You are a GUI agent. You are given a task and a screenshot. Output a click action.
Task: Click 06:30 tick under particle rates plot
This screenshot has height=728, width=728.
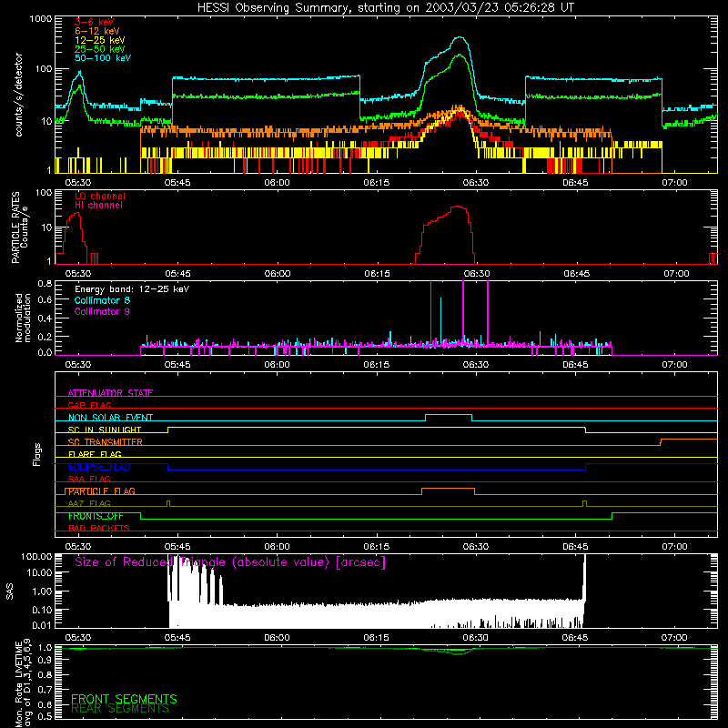pyautogui.click(x=476, y=274)
